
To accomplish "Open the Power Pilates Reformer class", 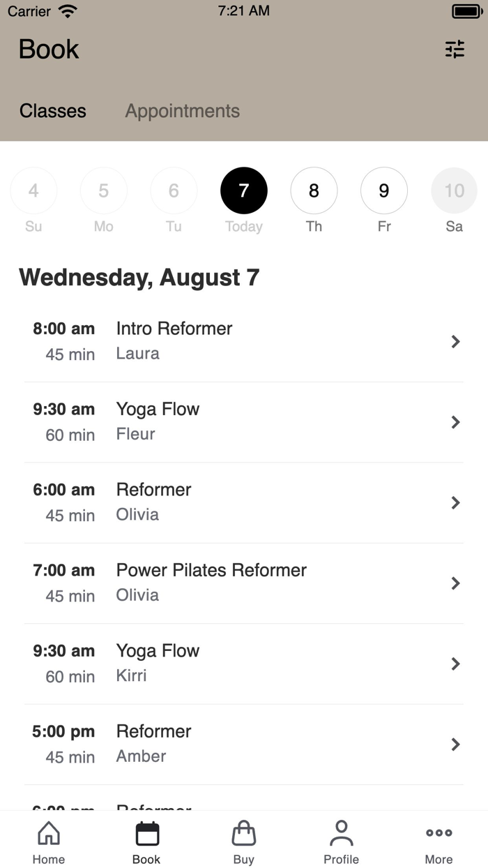I will coord(457,583).
